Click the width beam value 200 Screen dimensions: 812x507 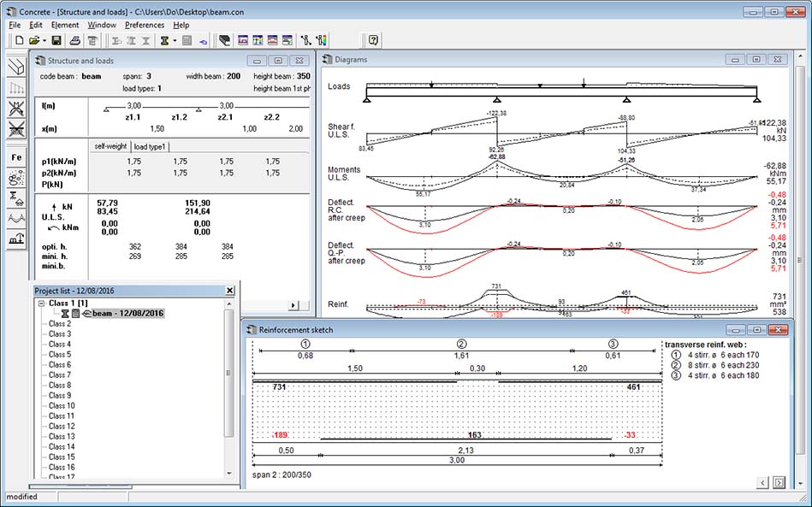pyautogui.click(x=234, y=76)
